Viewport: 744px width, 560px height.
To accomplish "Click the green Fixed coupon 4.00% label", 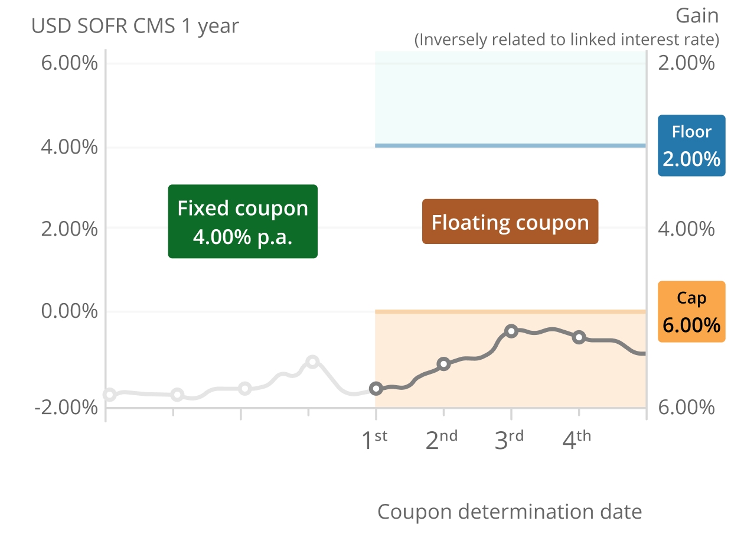I will click(243, 222).
